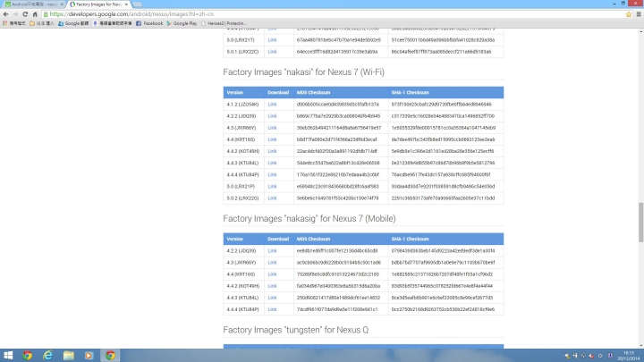Click the browser forward arrow

pyautogui.click(x=15, y=14)
